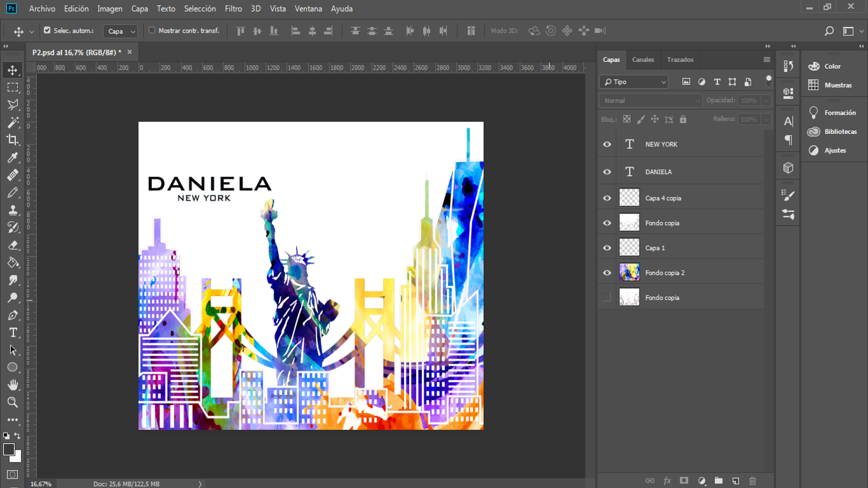Open the Tipo layer filter dropdown

[634, 82]
